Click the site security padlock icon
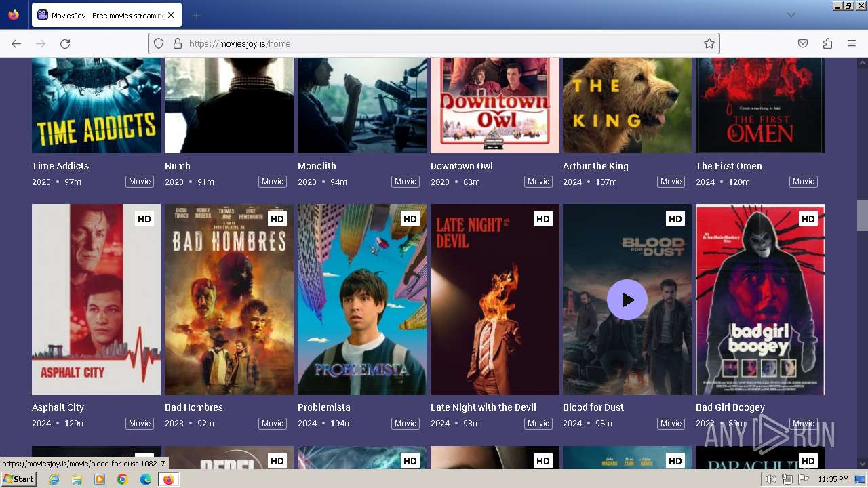 point(178,43)
